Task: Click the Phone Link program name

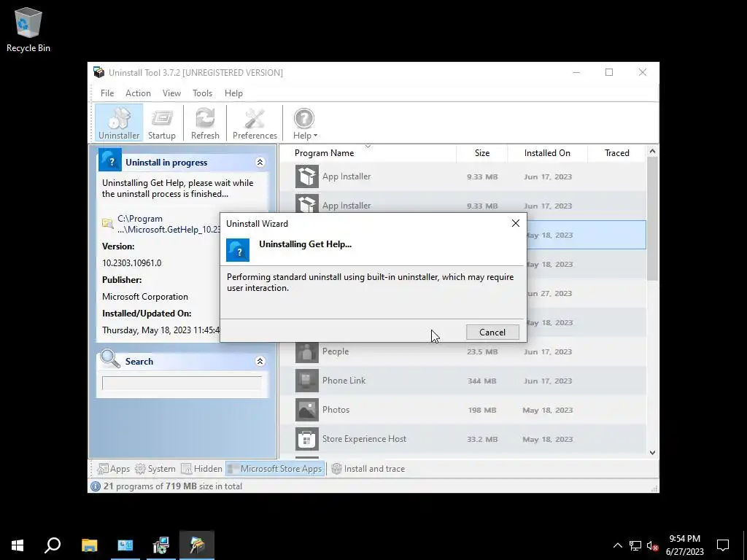Action: coord(344,381)
